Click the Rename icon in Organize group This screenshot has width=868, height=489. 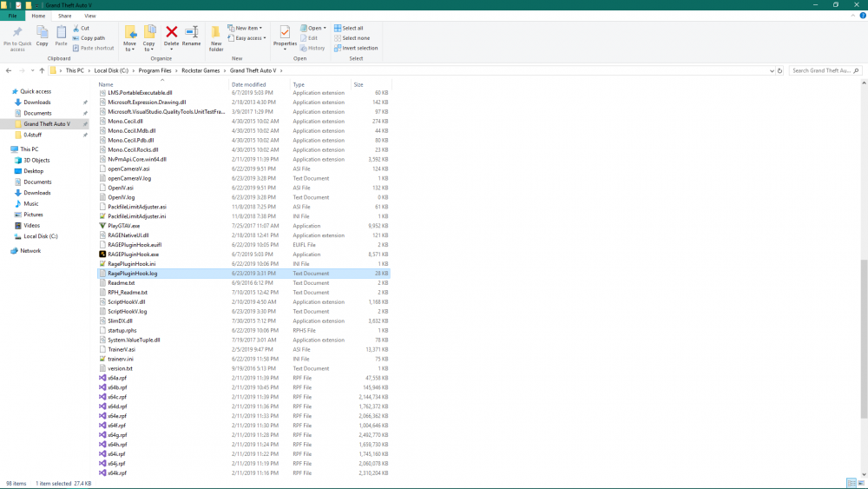pyautogui.click(x=191, y=35)
